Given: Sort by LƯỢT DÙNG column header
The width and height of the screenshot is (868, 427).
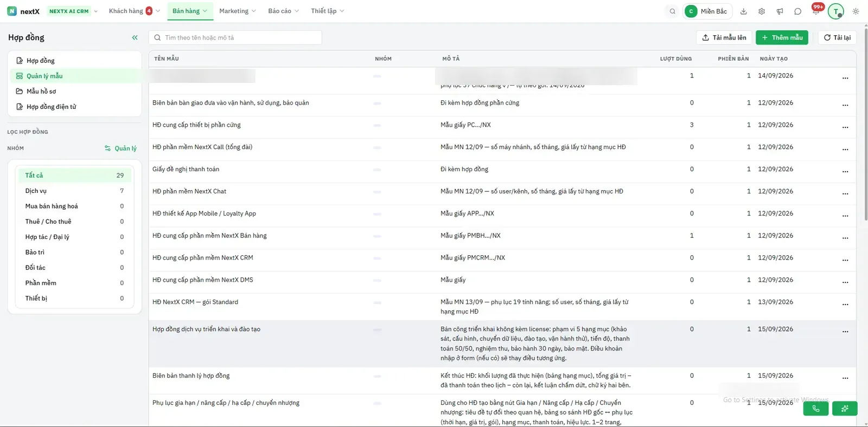Looking at the screenshot, I should coord(675,59).
